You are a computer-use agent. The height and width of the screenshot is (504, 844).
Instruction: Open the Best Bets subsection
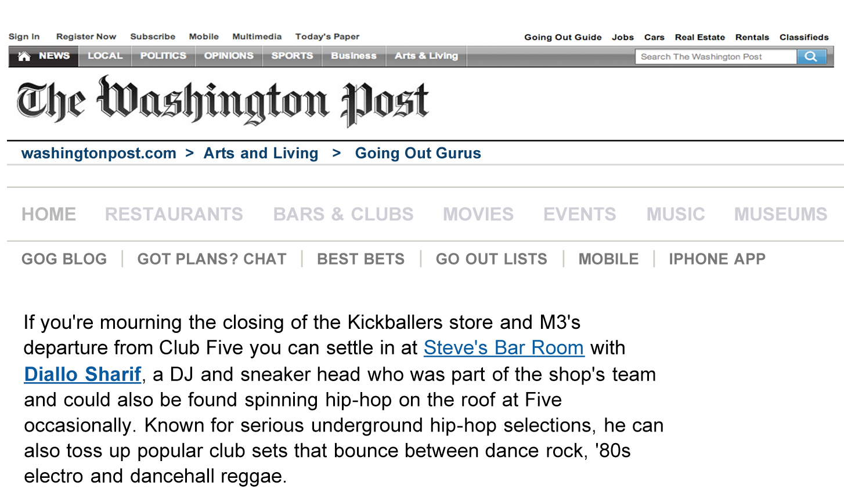coord(360,259)
